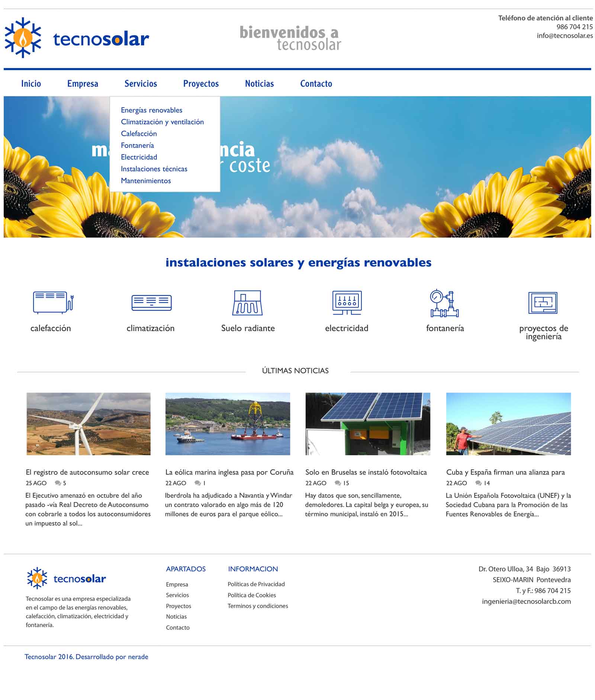
Task: Click the 'ÚLTIMAS NOTICIAS' section heading
Action: [295, 371]
